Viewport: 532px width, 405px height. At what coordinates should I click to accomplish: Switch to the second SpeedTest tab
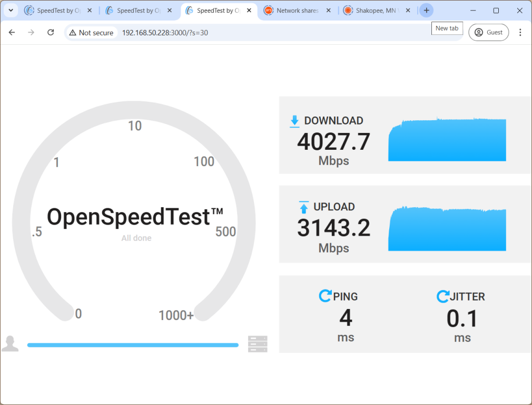click(x=138, y=11)
